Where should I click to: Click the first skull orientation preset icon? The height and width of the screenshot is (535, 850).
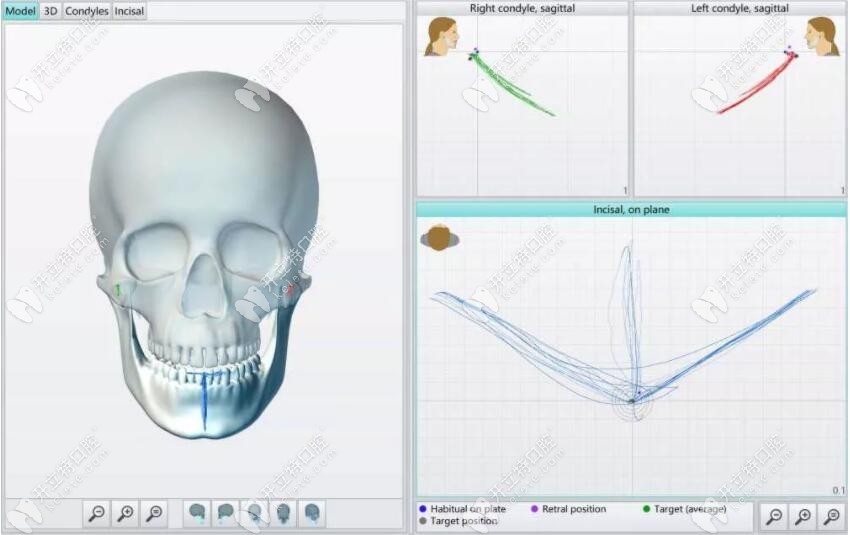198,514
